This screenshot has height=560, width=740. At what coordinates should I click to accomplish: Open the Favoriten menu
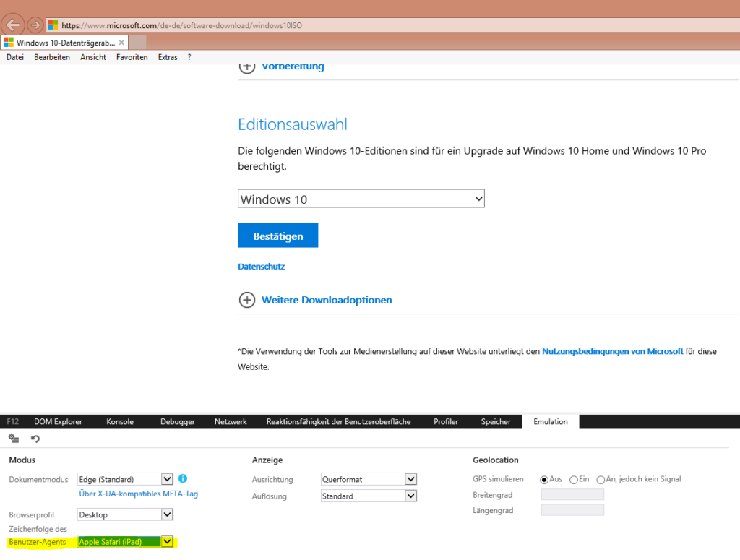point(132,57)
